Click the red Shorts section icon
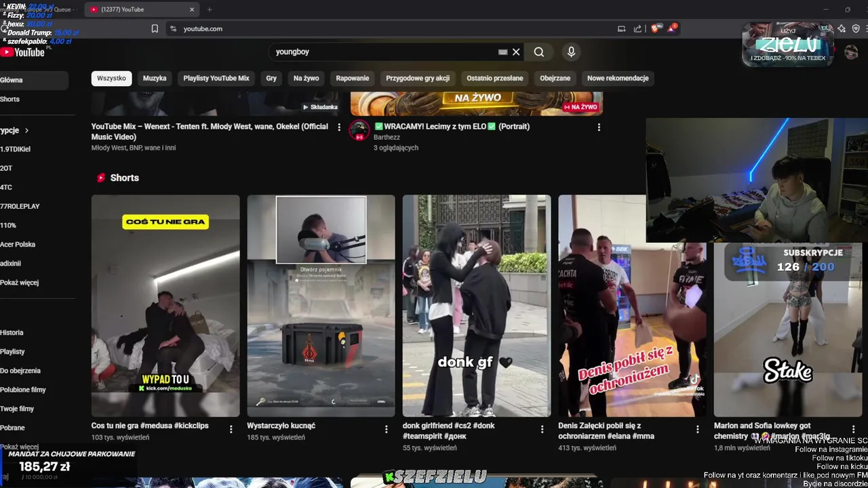 click(x=101, y=178)
